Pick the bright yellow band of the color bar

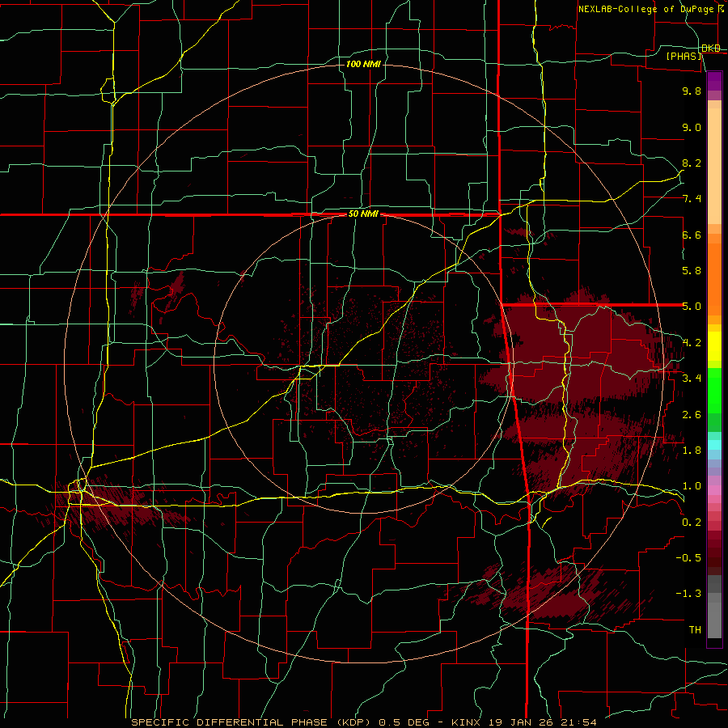pos(714,346)
